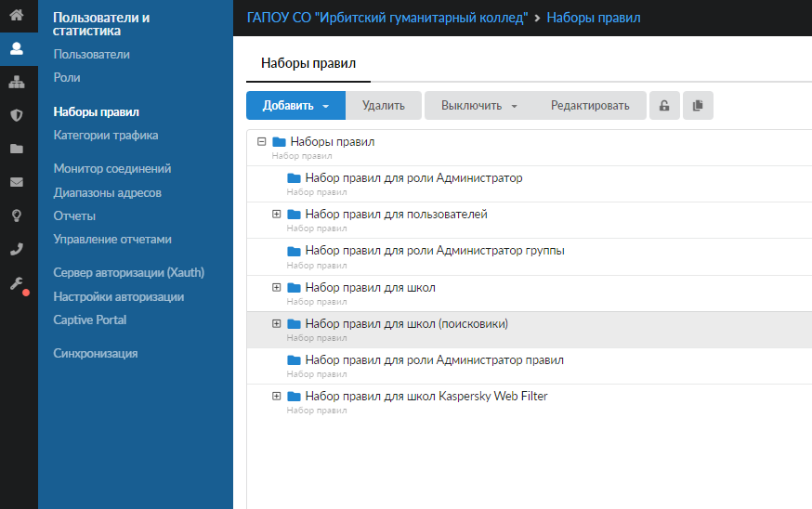The image size is (812, 509).
Task: Select the Наборы правил tab
Action: coord(308,63)
